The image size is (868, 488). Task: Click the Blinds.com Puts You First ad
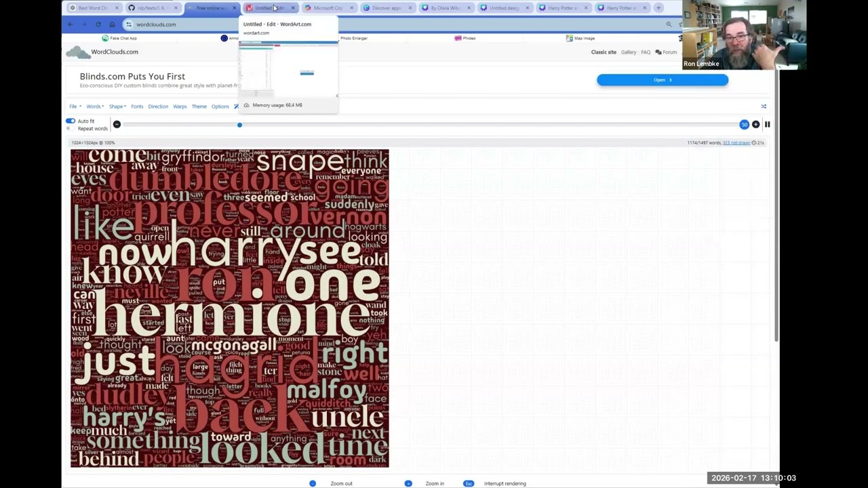(132, 77)
